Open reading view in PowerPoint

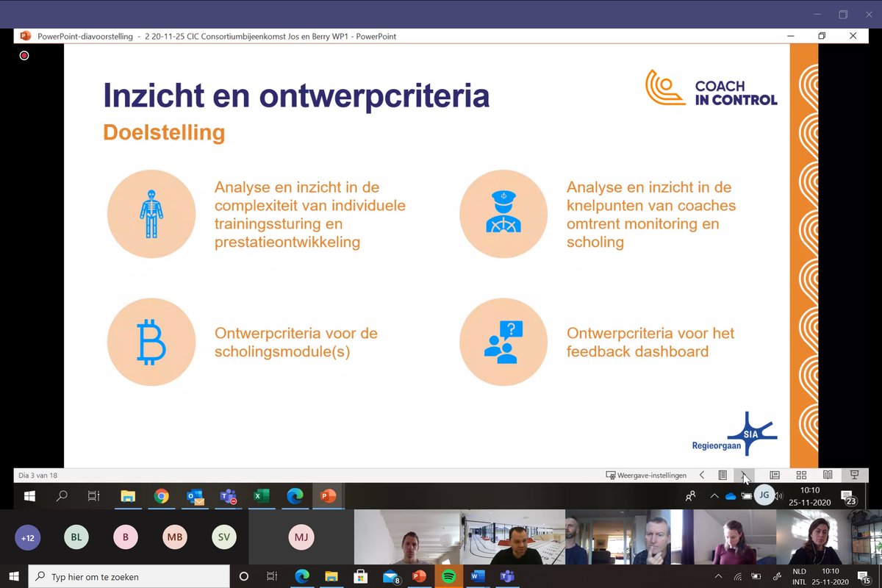pos(828,476)
